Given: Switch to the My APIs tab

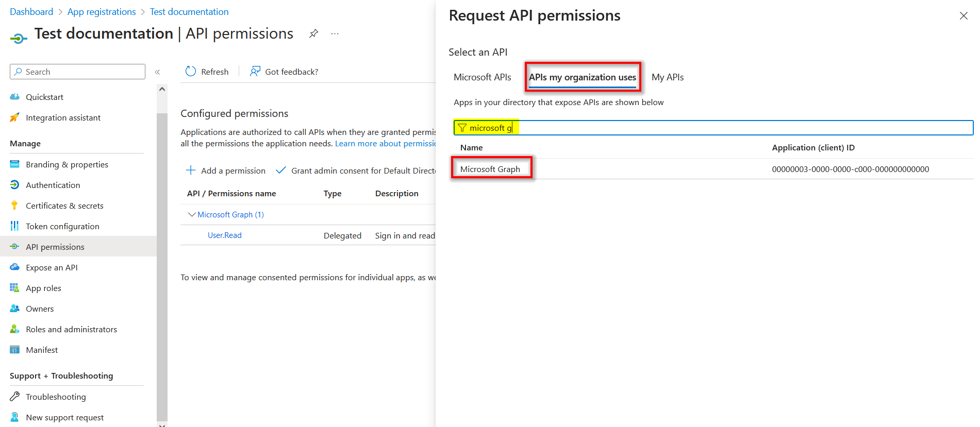Looking at the screenshot, I should click(x=667, y=77).
